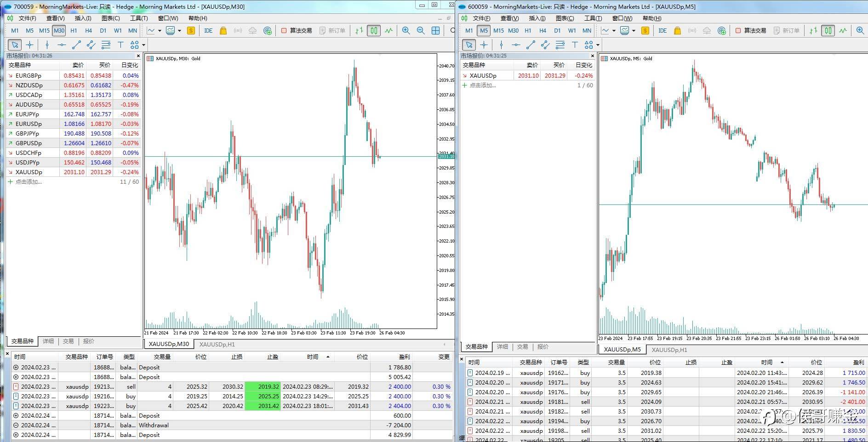Viewport: 868px width, 442px height.
Task: Select crosshair tool in the M5 window
Action: 484,45
